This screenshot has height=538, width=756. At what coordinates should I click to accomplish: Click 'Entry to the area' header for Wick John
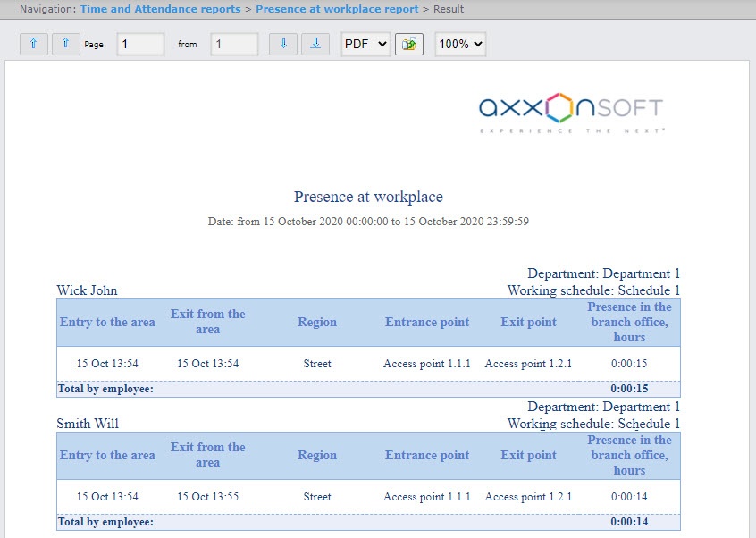(107, 323)
